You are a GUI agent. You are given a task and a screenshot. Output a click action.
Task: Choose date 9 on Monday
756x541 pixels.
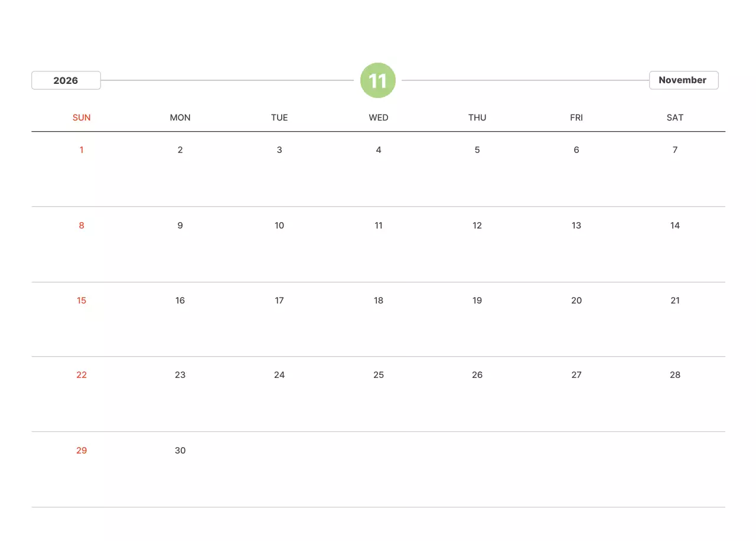tap(180, 226)
